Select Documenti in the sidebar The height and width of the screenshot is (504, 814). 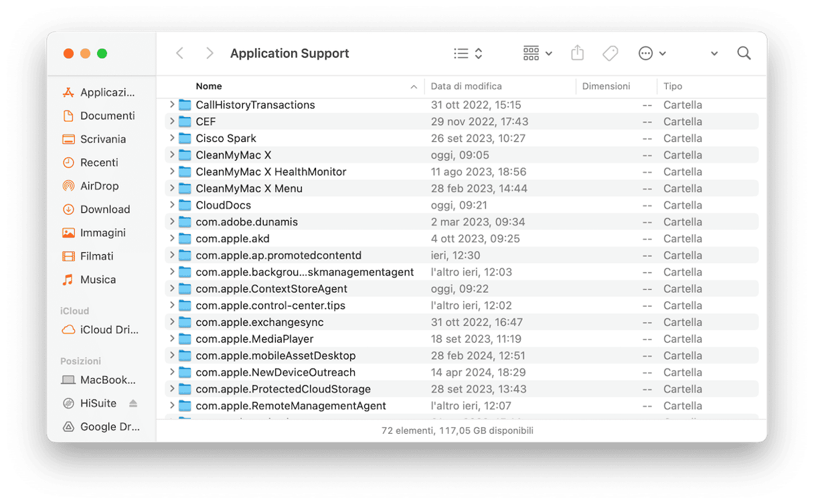coord(107,116)
